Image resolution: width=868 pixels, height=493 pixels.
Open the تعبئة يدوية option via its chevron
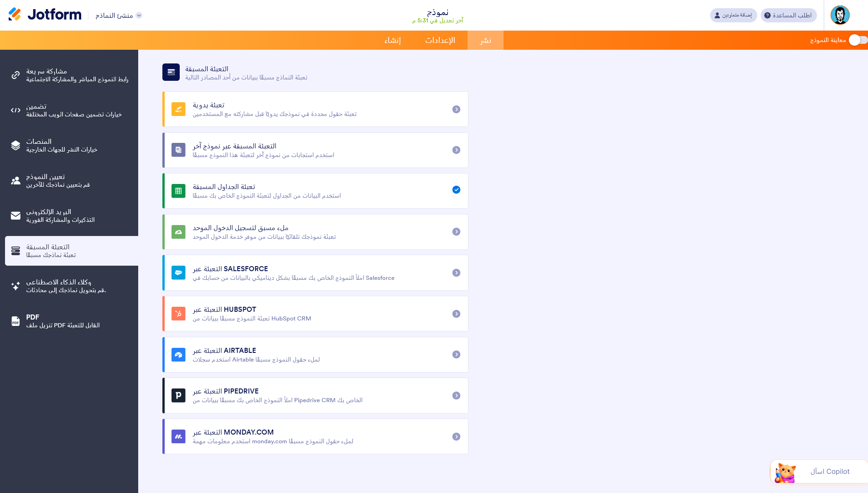tap(456, 109)
